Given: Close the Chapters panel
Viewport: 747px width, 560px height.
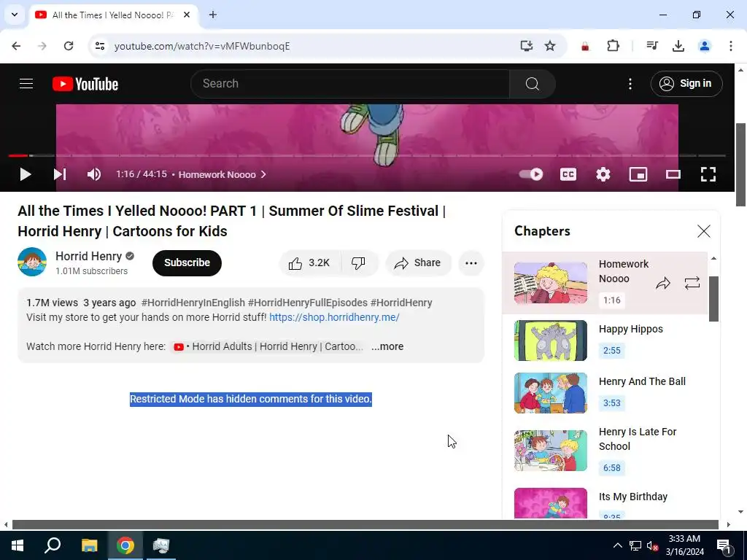Looking at the screenshot, I should click(703, 231).
